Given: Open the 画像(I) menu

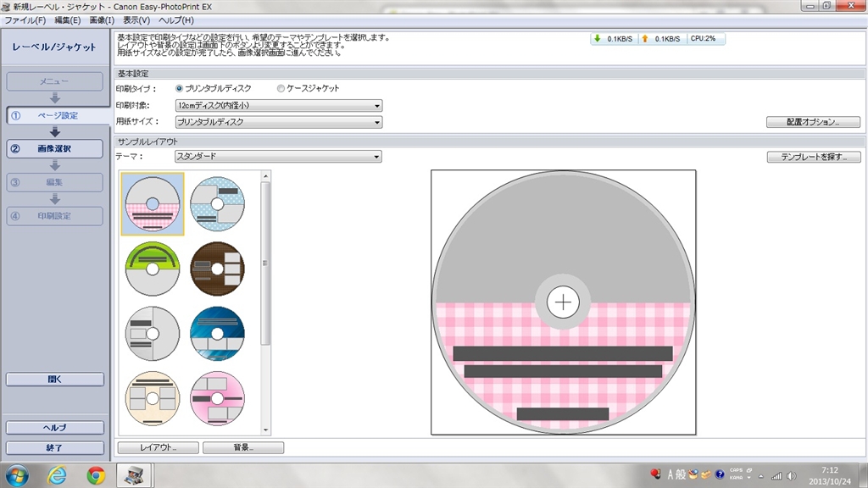Looking at the screenshot, I should [x=103, y=19].
